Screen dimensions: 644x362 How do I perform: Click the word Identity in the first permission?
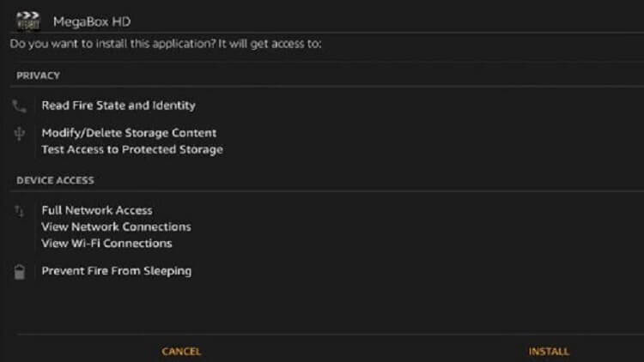tap(173, 106)
